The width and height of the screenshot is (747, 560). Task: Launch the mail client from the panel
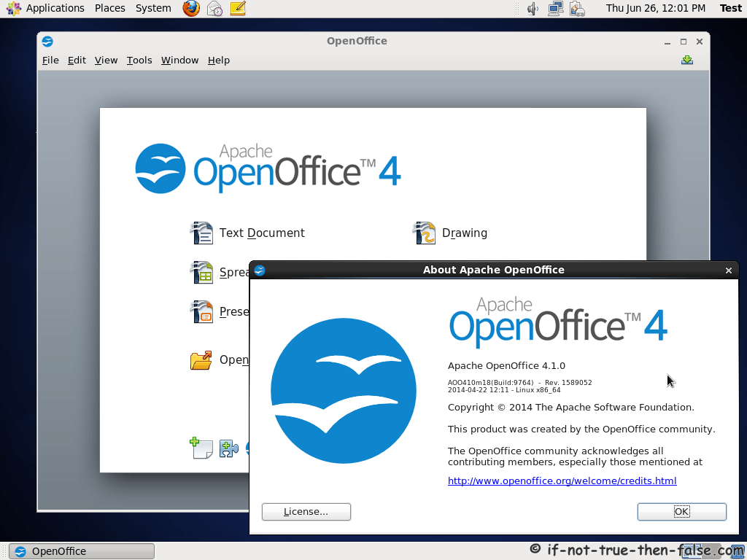click(215, 8)
